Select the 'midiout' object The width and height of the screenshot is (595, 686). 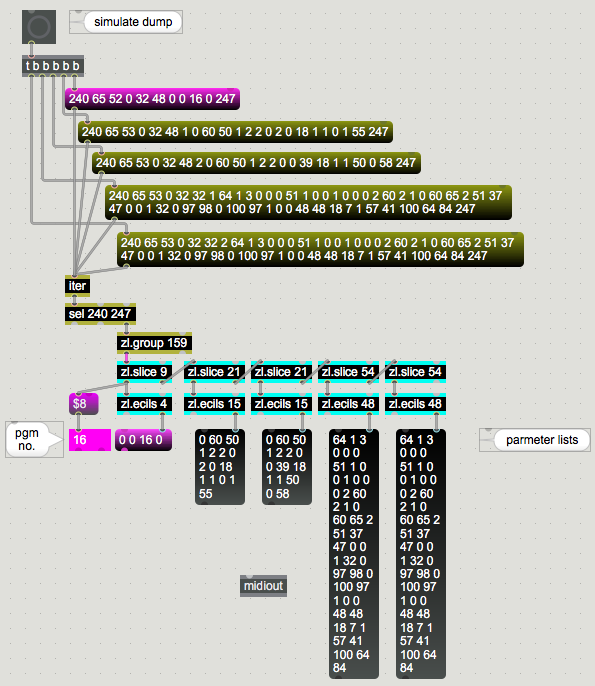263,586
